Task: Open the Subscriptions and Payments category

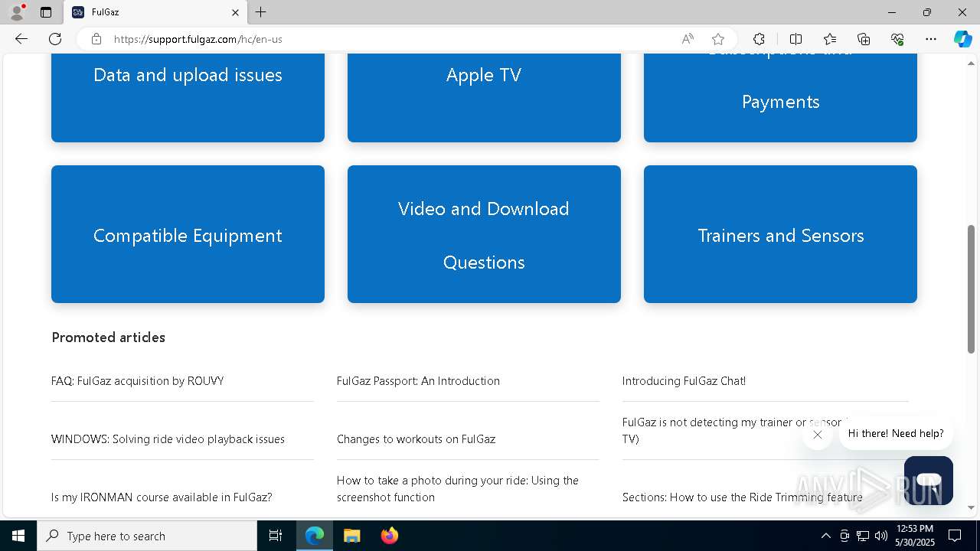Action: [x=780, y=98]
